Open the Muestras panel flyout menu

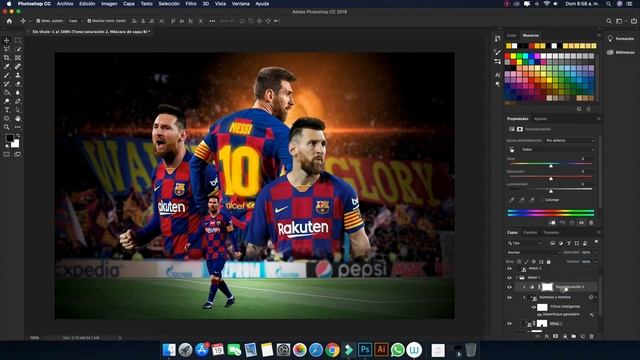(598, 36)
